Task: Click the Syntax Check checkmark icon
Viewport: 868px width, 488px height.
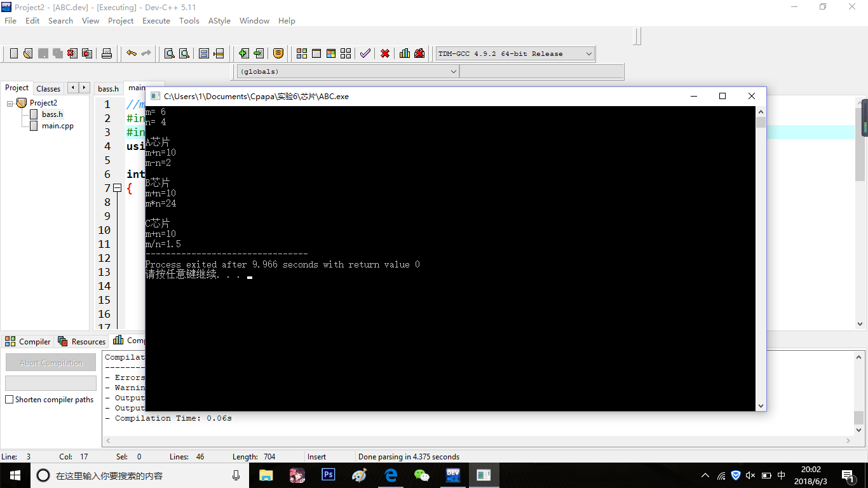Action: (x=365, y=53)
